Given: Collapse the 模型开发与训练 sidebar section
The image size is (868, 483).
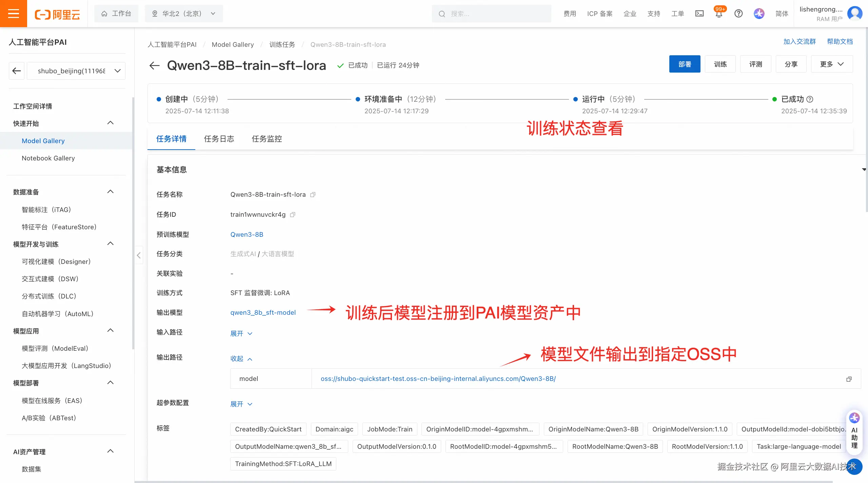Looking at the screenshot, I should point(111,244).
